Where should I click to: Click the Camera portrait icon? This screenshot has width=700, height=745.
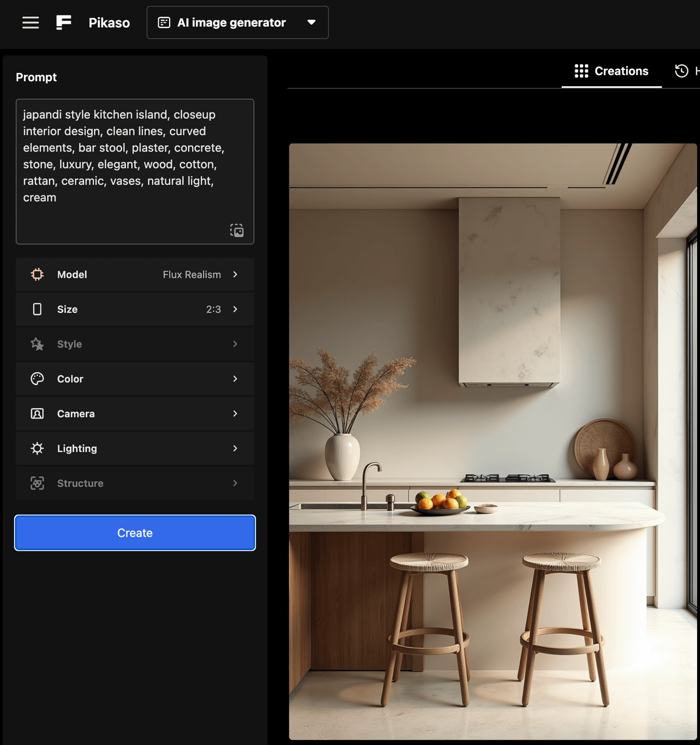point(37,414)
